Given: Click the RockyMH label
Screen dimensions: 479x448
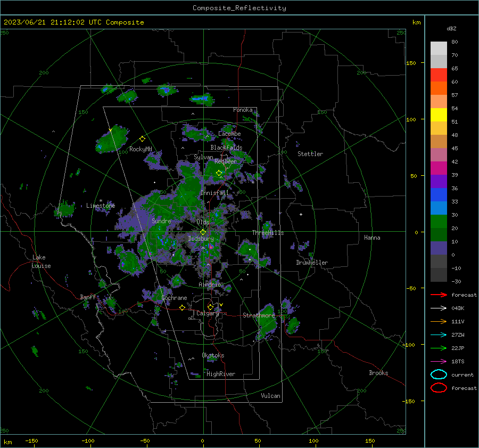Looking at the screenshot, I should click(x=141, y=149).
